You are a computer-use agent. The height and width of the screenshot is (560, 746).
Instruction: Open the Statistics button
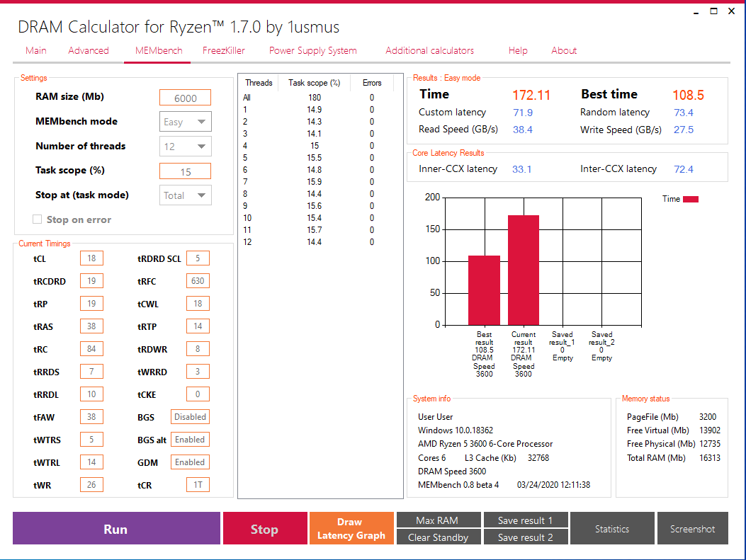612,529
